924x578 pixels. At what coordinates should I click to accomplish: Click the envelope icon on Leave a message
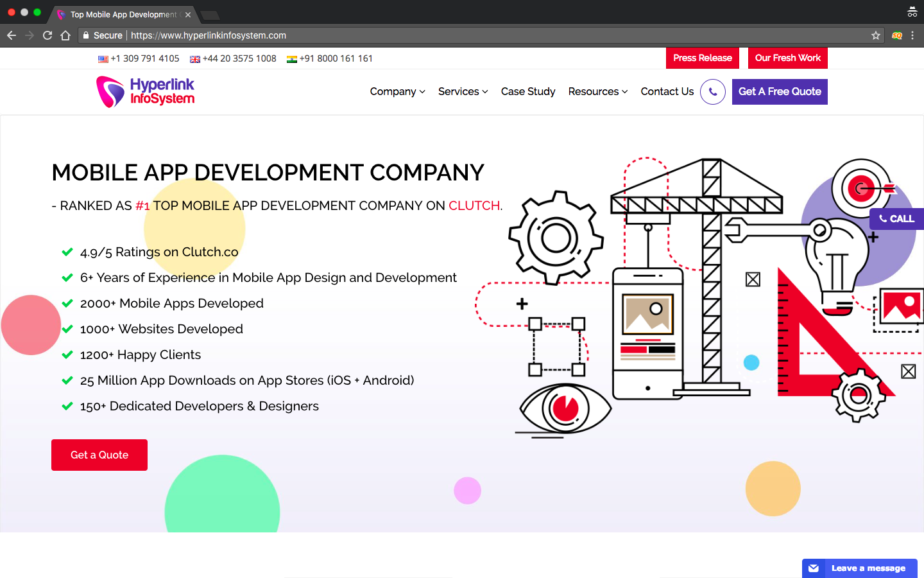point(814,568)
